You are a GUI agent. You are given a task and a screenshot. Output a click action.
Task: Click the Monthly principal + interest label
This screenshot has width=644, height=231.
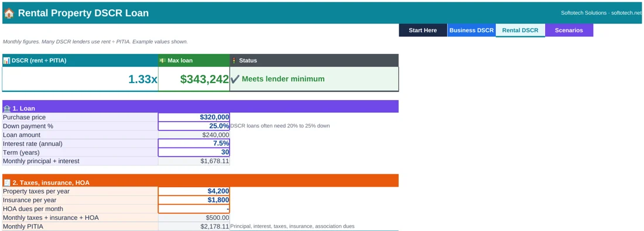[41, 161]
